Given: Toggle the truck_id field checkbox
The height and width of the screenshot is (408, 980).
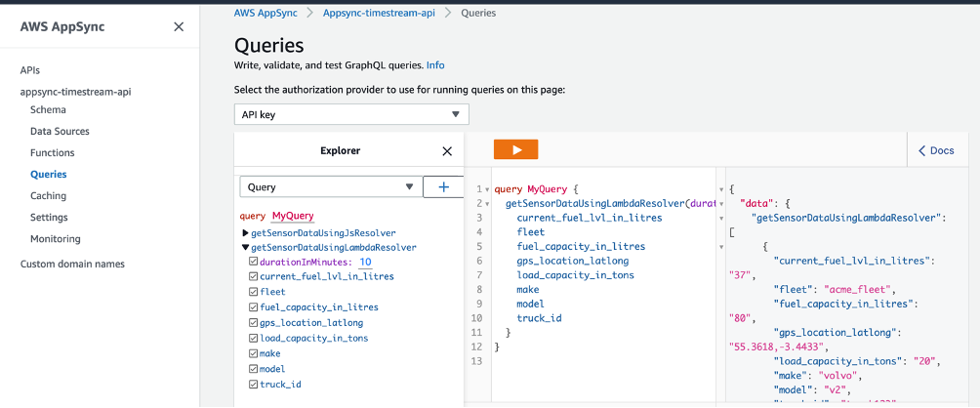Looking at the screenshot, I should click(253, 385).
